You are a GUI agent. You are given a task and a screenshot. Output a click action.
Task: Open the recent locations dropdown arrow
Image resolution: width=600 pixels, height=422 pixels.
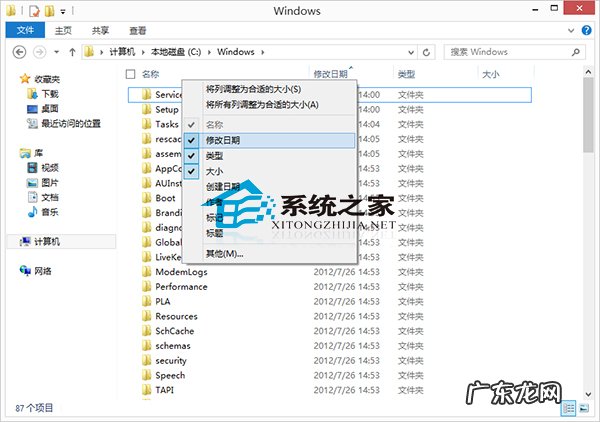(57, 52)
